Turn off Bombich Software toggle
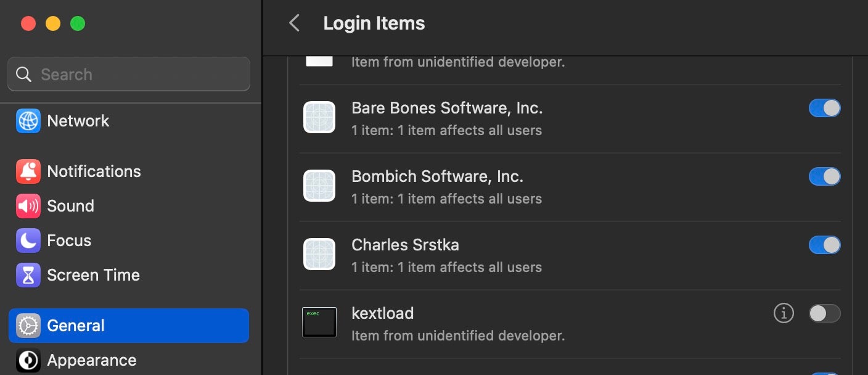 click(x=824, y=177)
